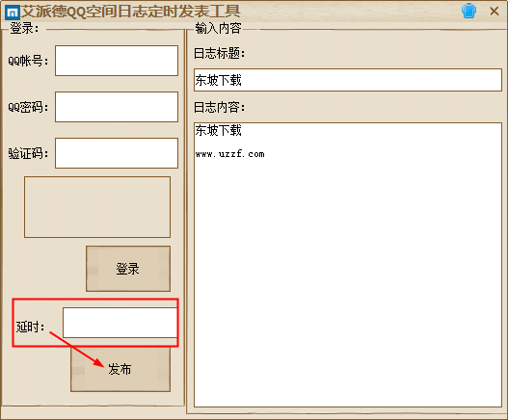Click the 发布 publish button

[120, 369]
